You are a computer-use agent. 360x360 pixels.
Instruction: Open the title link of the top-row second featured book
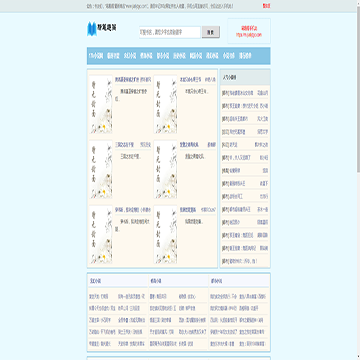[190, 80]
